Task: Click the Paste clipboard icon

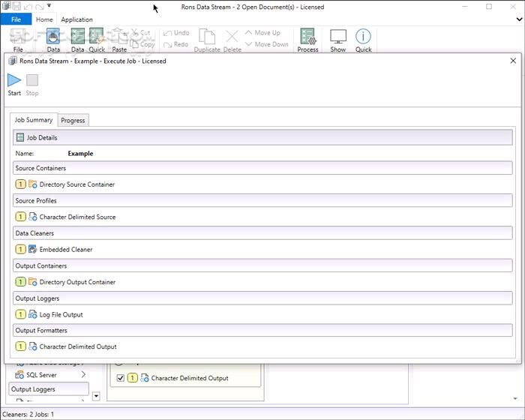Action: point(118,37)
